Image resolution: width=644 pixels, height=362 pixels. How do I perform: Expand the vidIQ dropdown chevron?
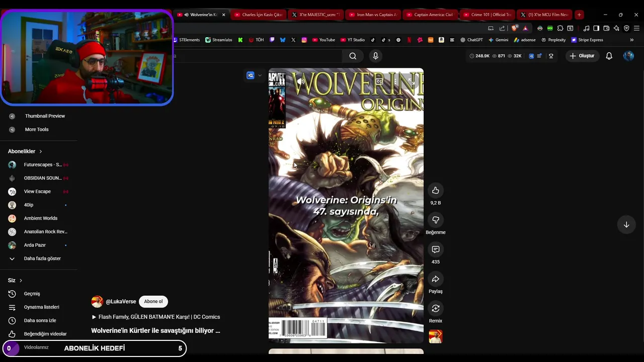[x=260, y=75]
